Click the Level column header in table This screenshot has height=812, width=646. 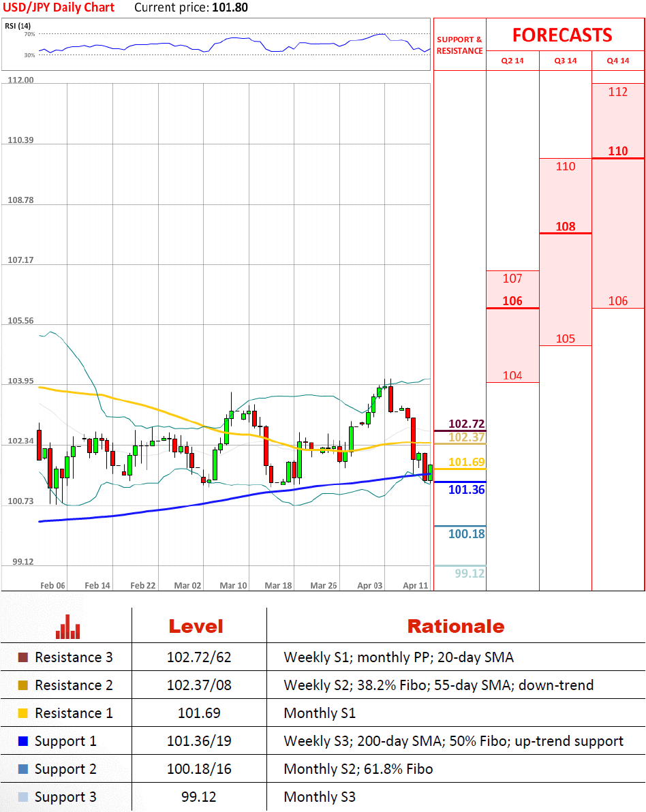196,627
